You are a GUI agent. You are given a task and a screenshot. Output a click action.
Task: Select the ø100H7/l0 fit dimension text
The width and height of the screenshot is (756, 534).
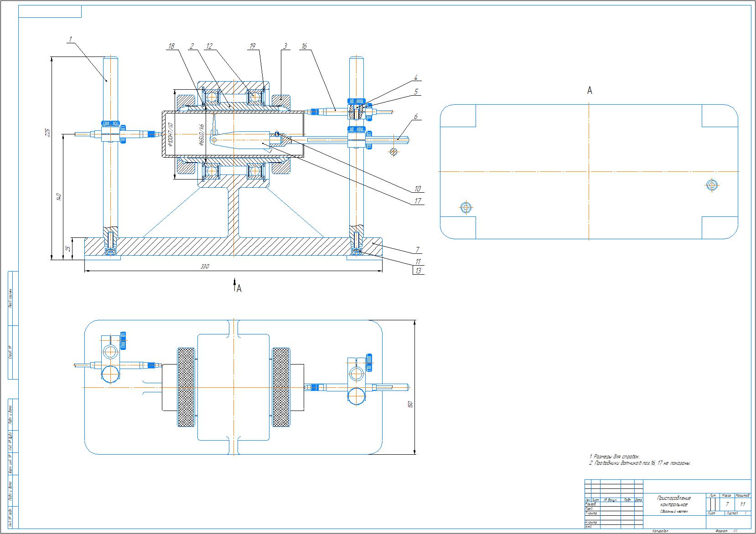coord(170,134)
